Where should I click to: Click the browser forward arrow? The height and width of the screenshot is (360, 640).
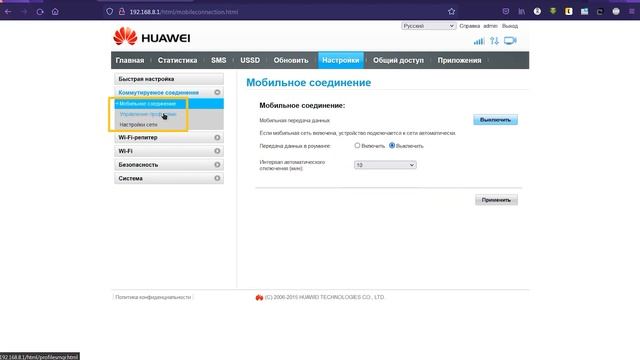click(24, 12)
